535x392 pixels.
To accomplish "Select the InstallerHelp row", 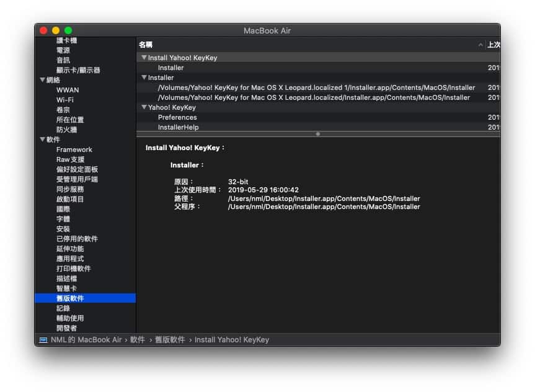I will click(319, 127).
